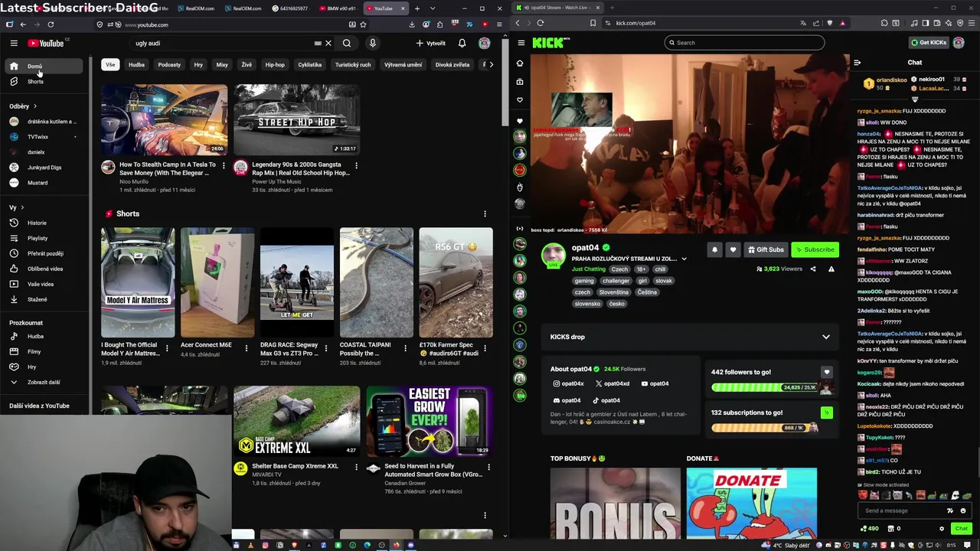Open YouTube notifications bell
980x551 pixels.
[462, 43]
